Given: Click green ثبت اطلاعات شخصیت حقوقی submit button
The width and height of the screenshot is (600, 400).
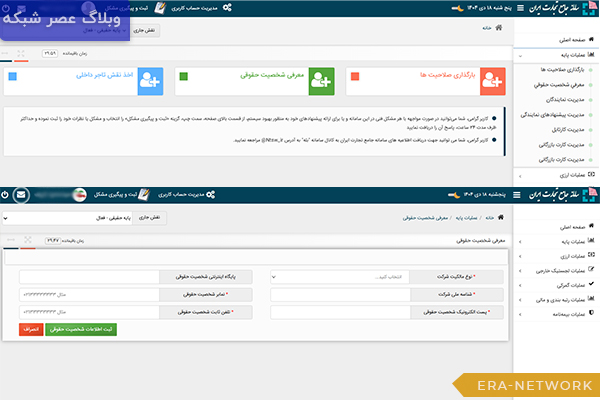Looking at the screenshot, I should pyautogui.click(x=81, y=329).
